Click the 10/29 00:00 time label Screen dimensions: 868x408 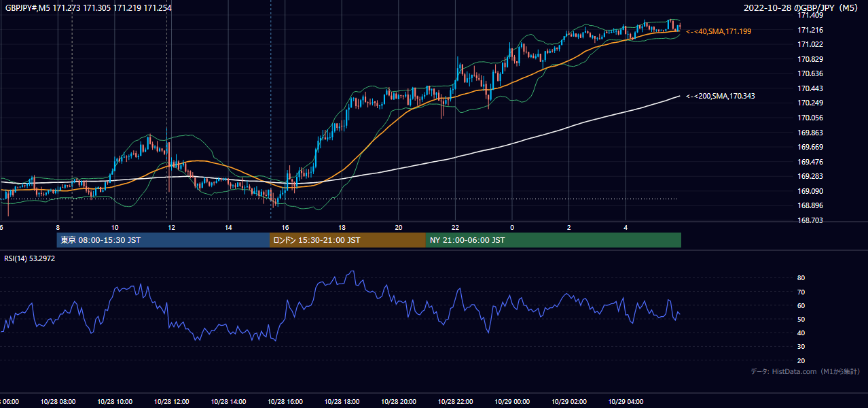(x=512, y=401)
